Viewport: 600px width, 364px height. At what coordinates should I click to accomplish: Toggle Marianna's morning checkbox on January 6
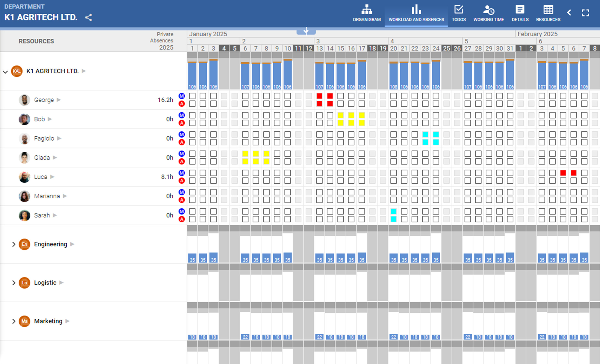pos(245,192)
